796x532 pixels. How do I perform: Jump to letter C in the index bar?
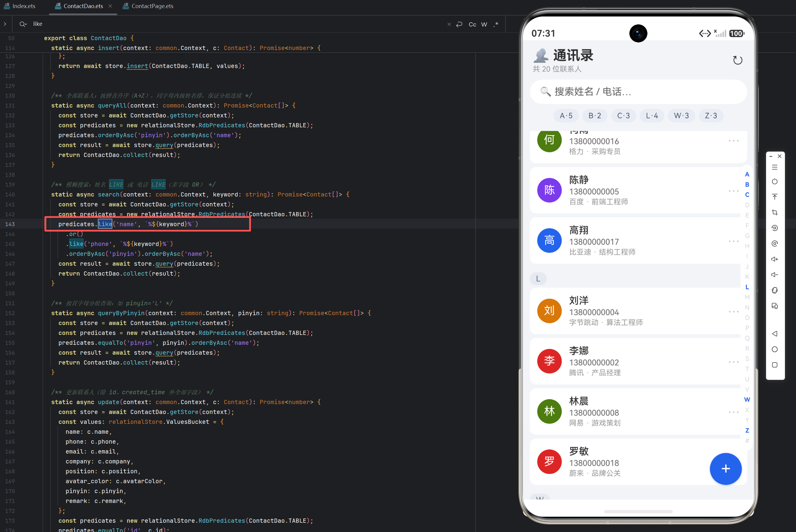[x=747, y=195]
